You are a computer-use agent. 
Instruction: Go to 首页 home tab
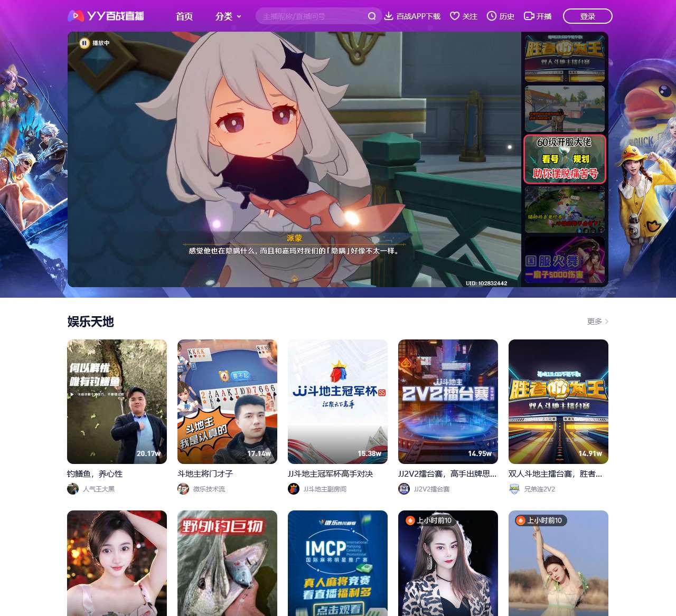click(x=184, y=16)
